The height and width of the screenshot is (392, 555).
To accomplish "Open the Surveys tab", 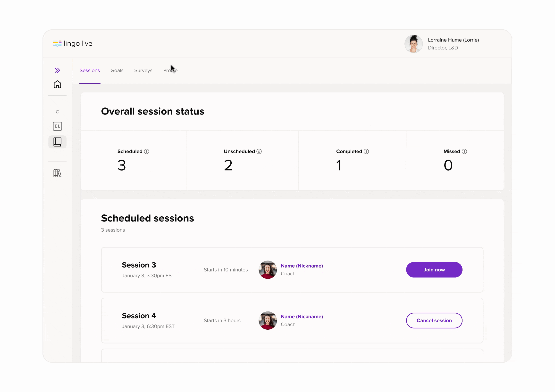I will pos(143,70).
